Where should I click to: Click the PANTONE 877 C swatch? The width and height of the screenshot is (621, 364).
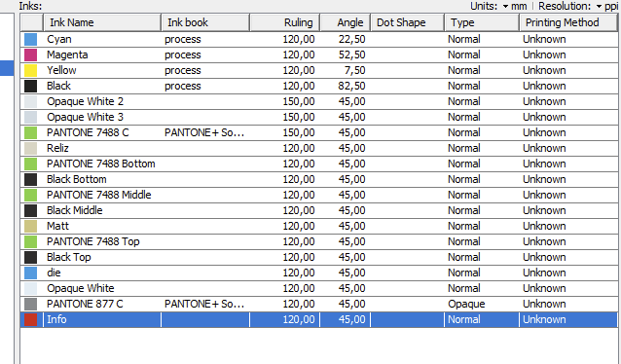30,304
